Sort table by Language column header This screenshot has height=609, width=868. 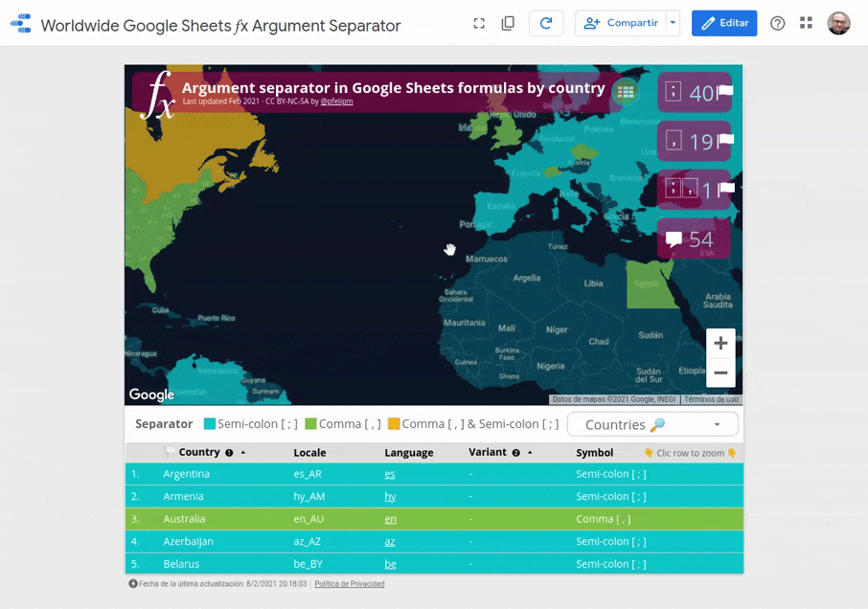408,453
